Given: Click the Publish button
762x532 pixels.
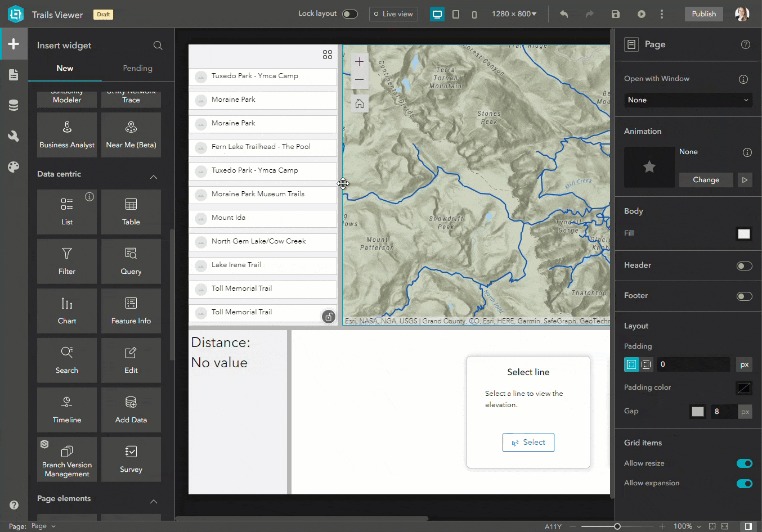Looking at the screenshot, I should point(703,13).
